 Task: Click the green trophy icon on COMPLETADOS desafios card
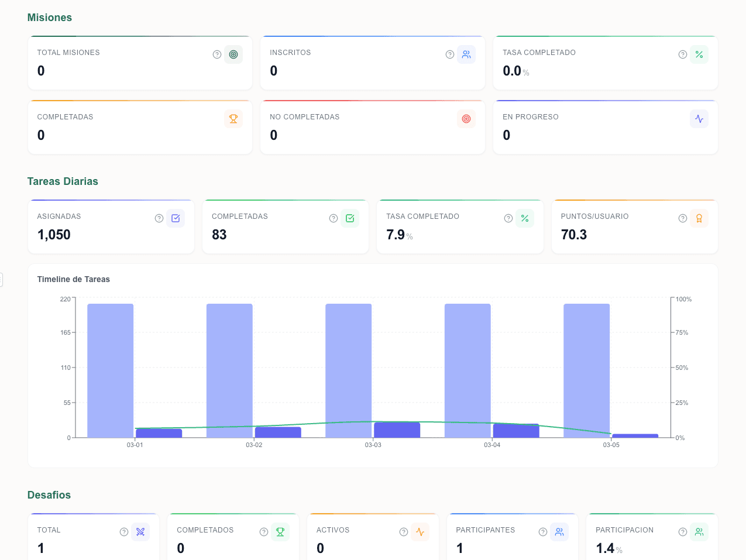coord(280,531)
